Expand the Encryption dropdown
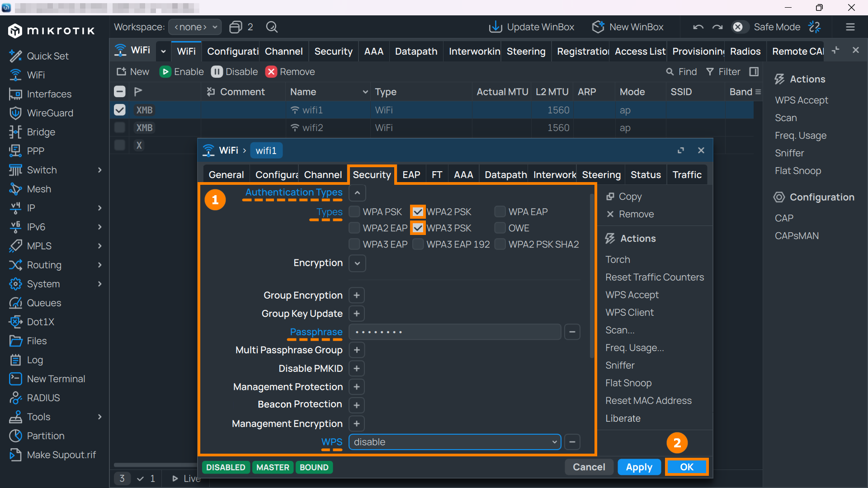 [357, 263]
